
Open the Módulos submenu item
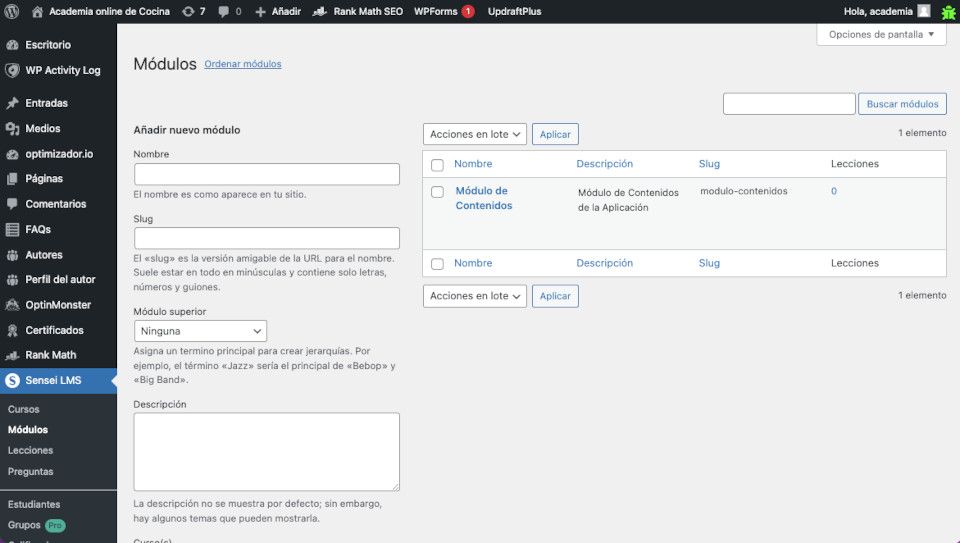pyautogui.click(x=28, y=430)
